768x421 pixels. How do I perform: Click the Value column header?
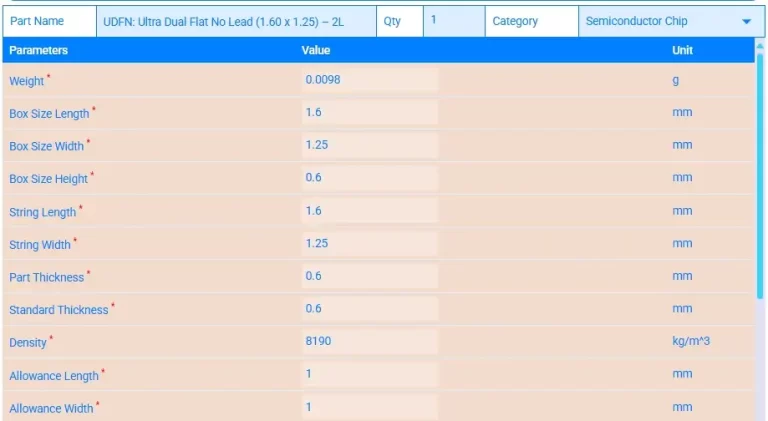tap(316, 50)
